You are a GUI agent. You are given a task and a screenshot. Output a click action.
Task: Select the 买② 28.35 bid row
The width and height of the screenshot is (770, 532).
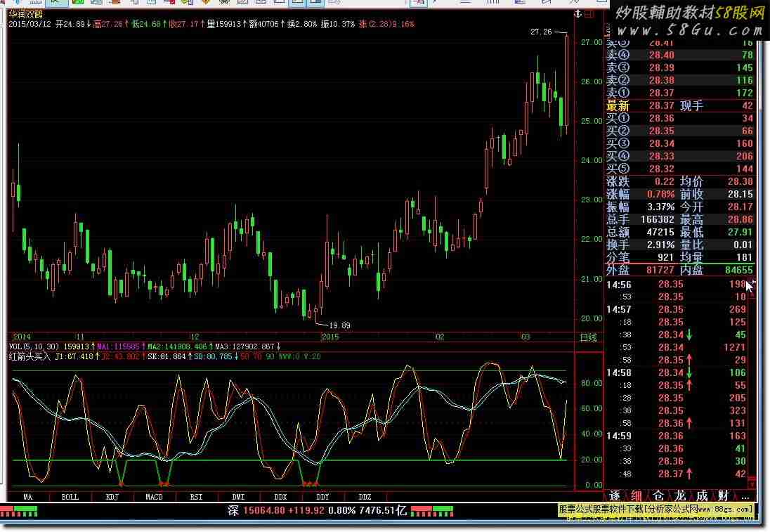pos(679,131)
